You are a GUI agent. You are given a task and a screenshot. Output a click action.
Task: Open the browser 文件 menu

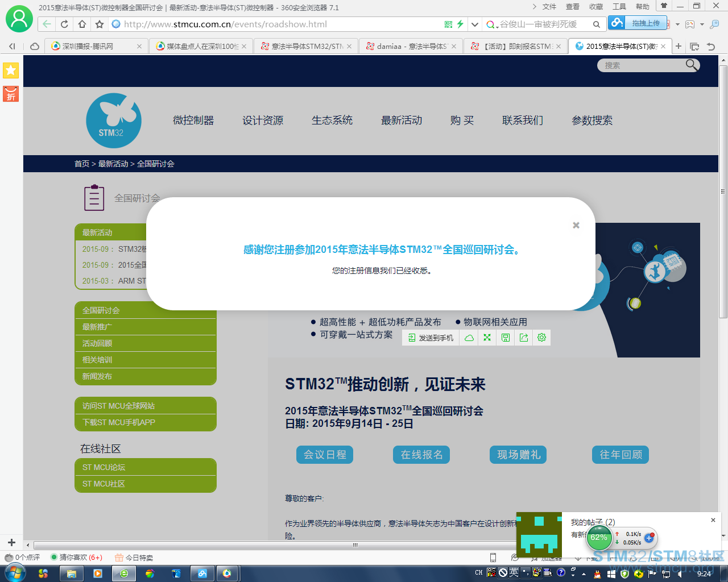click(549, 7)
